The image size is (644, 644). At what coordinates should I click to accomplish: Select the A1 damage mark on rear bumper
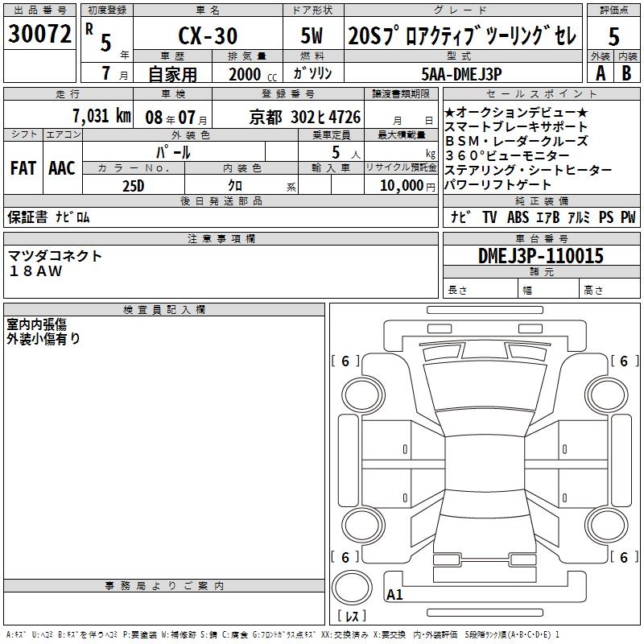tap(394, 594)
